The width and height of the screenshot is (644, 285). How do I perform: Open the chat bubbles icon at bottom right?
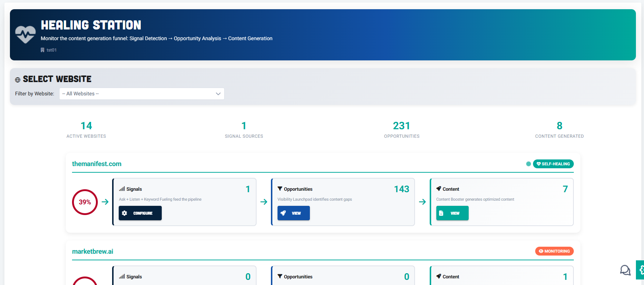pos(625,270)
